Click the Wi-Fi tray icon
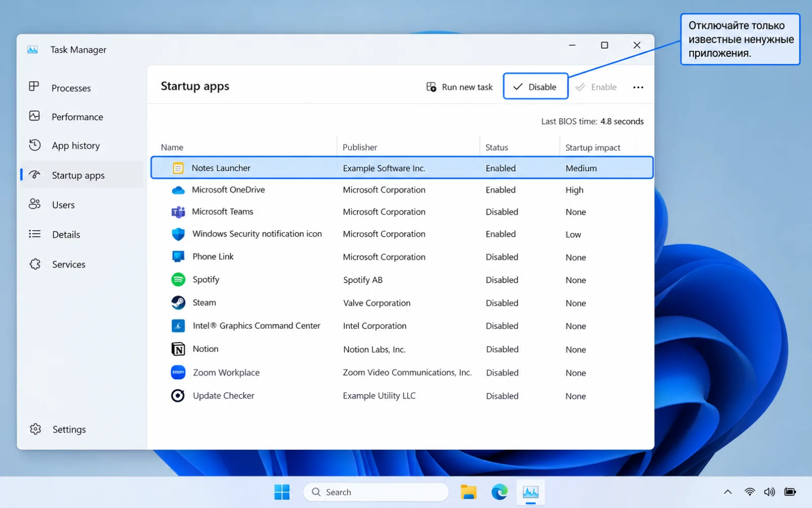Screen dimensions: 812x508 pyautogui.click(x=749, y=492)
